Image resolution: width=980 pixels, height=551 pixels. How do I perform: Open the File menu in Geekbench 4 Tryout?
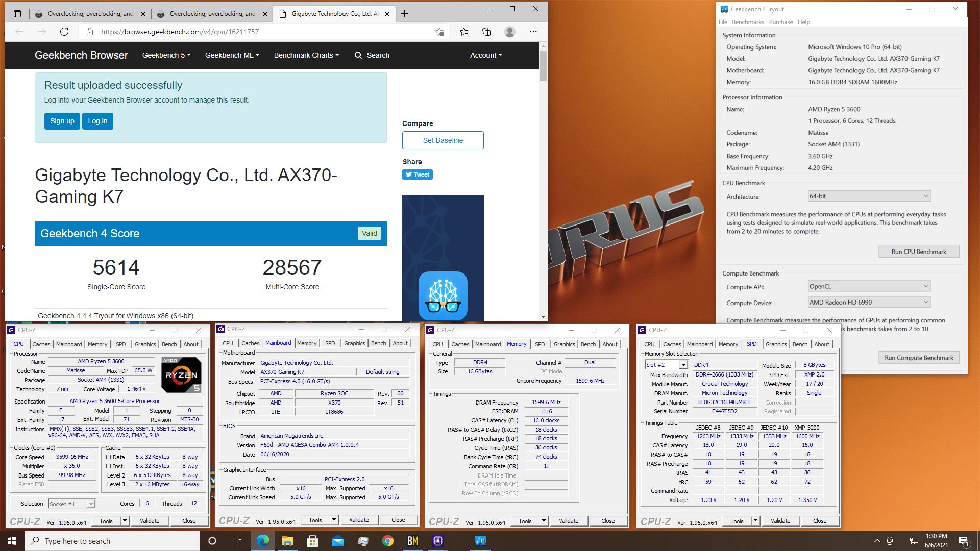pos(723,22)
